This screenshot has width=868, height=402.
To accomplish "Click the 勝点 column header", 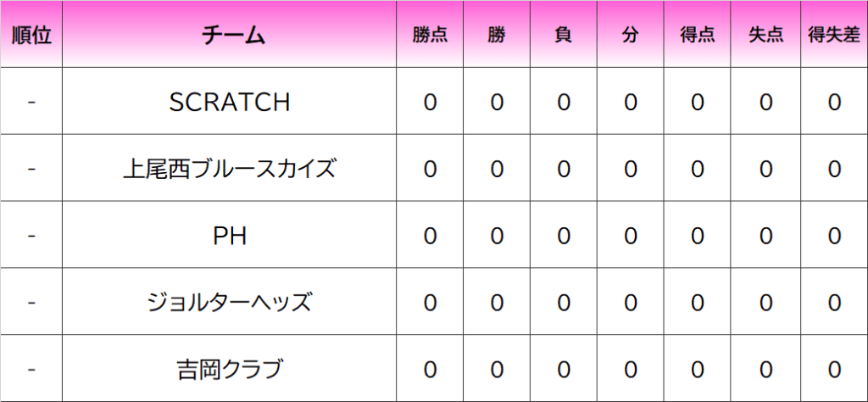I will 430,36.
